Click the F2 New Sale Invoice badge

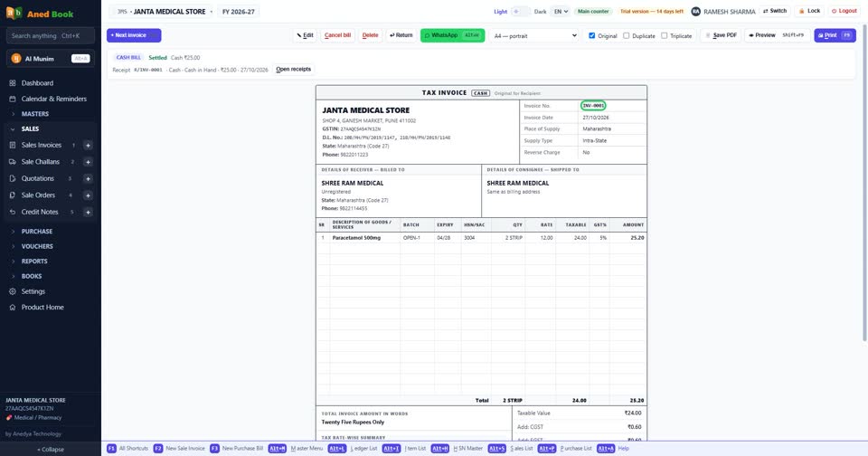tap(157, 448)
